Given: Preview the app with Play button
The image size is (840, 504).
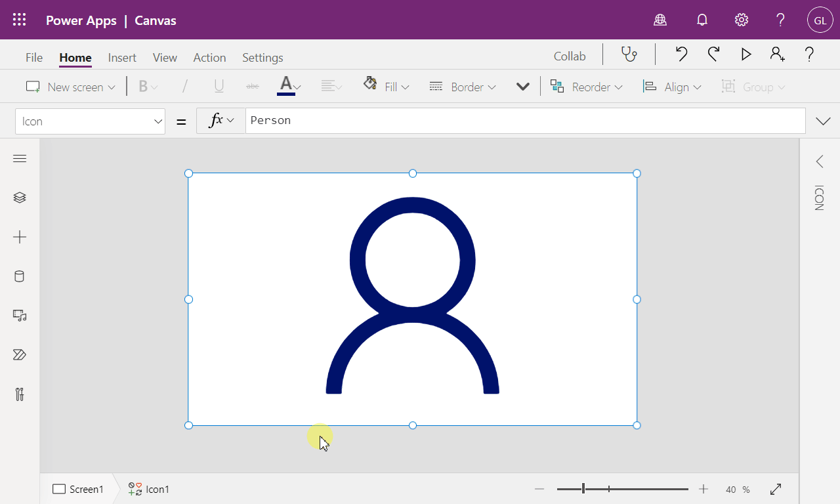Looking at the screenshot, I should pos(746,54).
